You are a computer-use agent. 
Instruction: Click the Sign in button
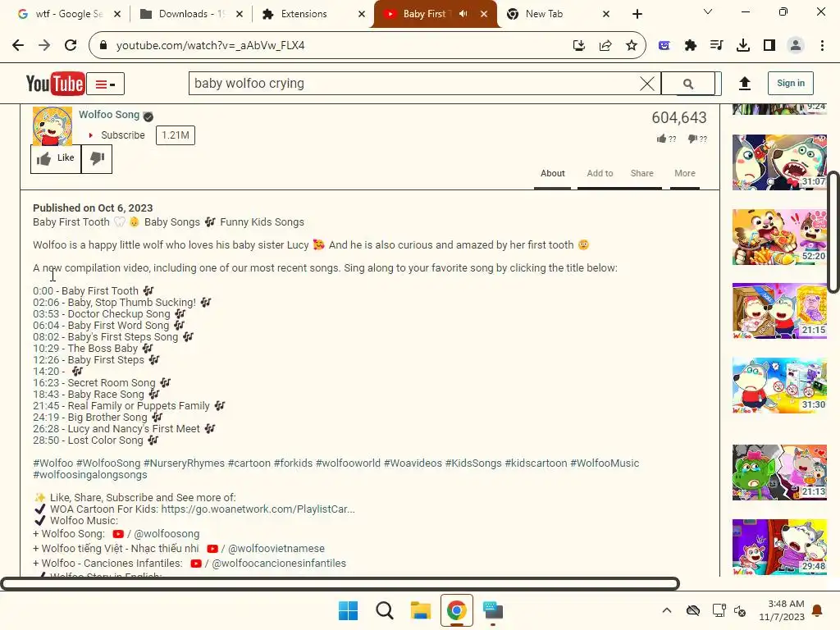pos(791,83)
